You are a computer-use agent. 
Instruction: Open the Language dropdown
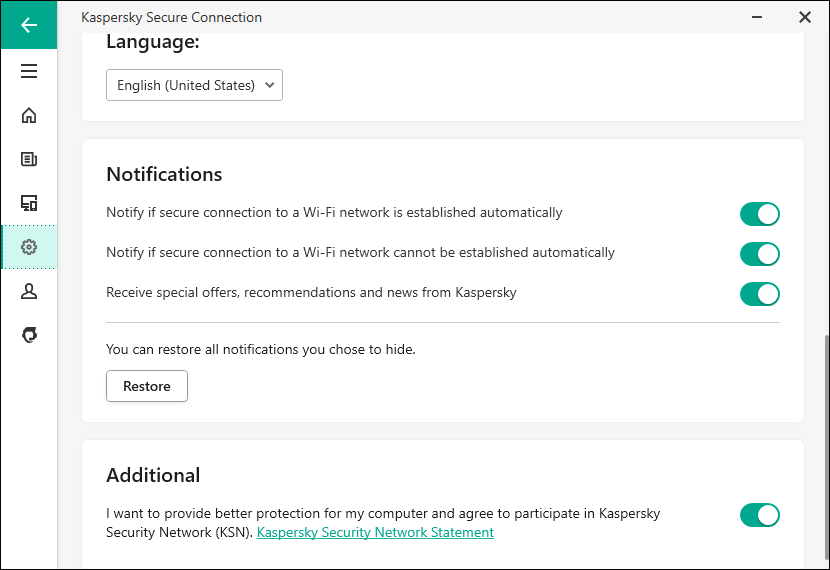[194, 85]
